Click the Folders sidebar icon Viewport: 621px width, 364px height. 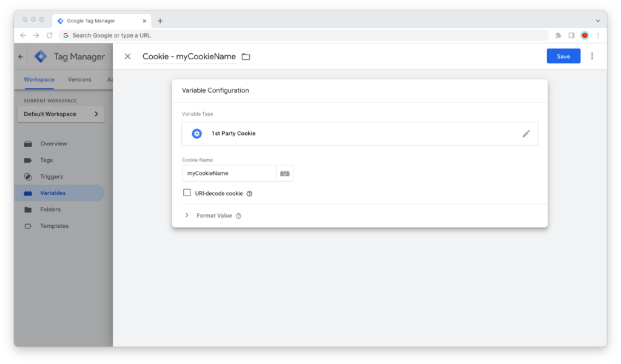pyautogui.click(x=28, y=210)
